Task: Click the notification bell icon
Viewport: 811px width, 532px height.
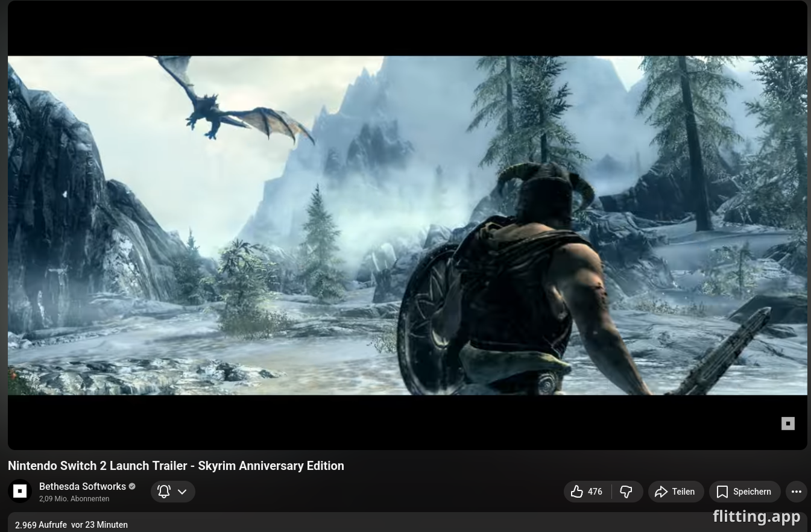Action: [163, 491]
